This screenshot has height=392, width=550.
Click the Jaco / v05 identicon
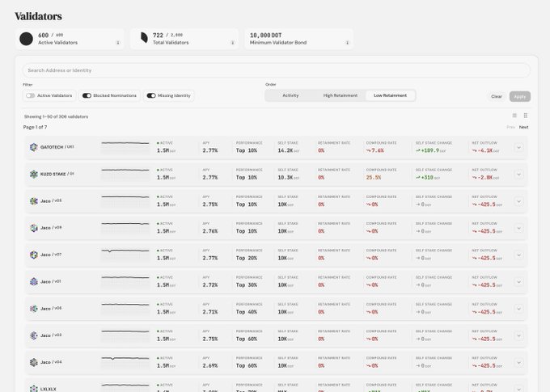[34, 201]
